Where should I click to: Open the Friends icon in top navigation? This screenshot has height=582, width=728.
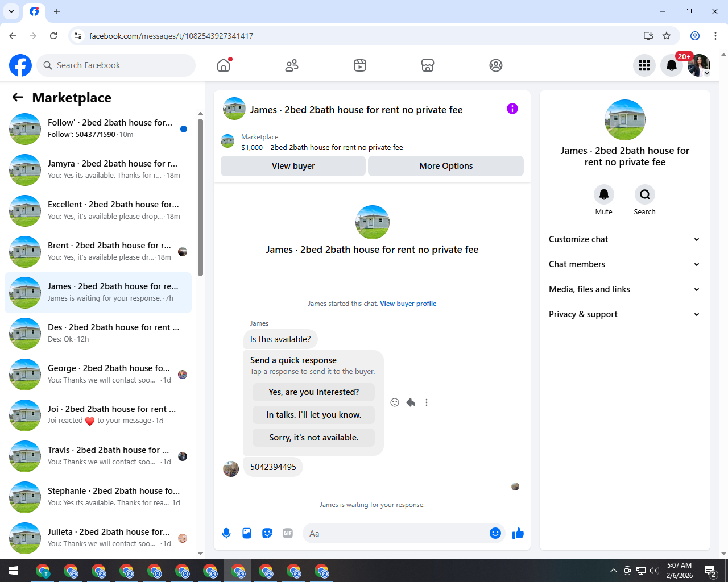point(292,65)
